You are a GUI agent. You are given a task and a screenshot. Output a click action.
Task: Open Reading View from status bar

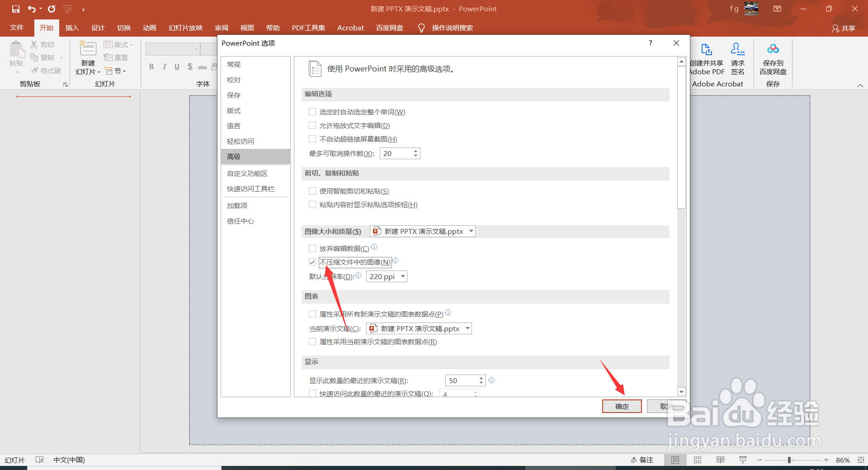point(720,460)
